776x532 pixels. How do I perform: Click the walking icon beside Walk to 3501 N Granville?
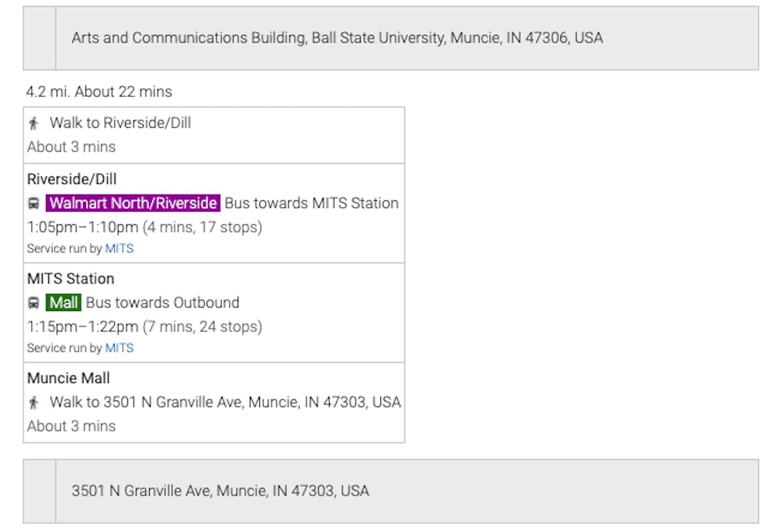coord(33,402)
